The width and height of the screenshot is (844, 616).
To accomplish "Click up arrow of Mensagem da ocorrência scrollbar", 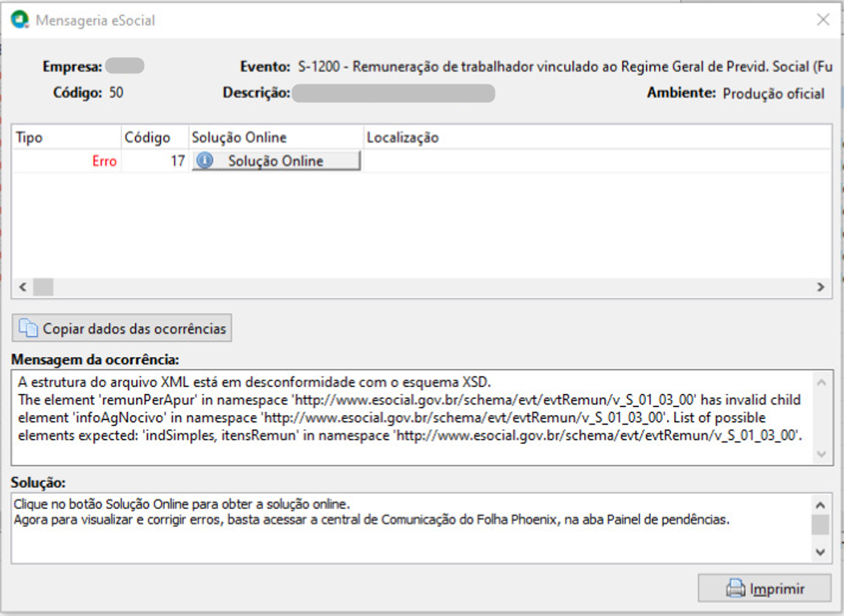I will pyautogui.click(x=821, y=383).
